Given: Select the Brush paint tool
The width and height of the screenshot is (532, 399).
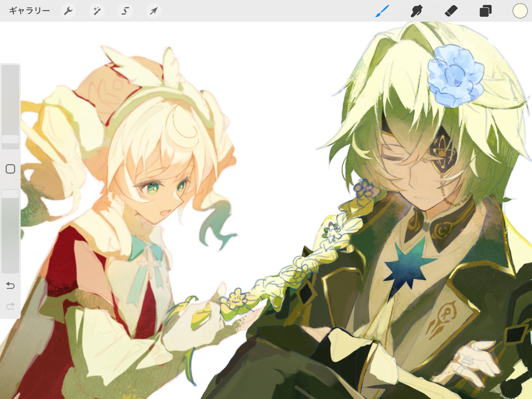Looking at the screenshot, I should (x=382, y=11).
